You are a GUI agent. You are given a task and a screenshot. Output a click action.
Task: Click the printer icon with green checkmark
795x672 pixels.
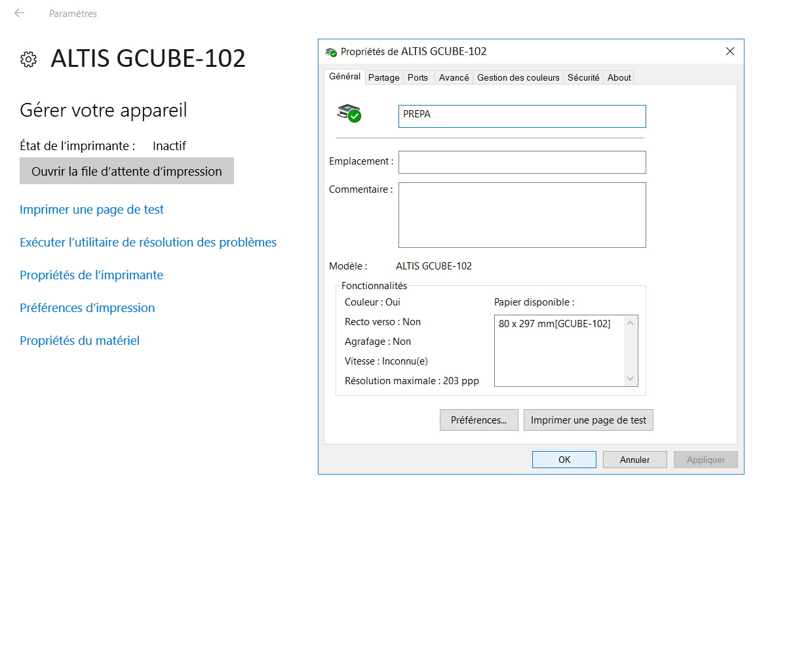[349, 113]
